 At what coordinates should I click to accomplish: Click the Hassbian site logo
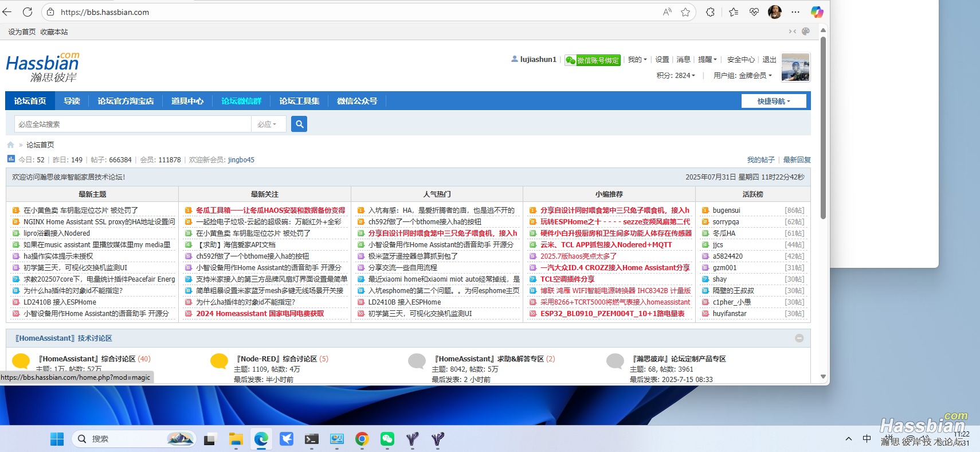[x=42, y=67]
